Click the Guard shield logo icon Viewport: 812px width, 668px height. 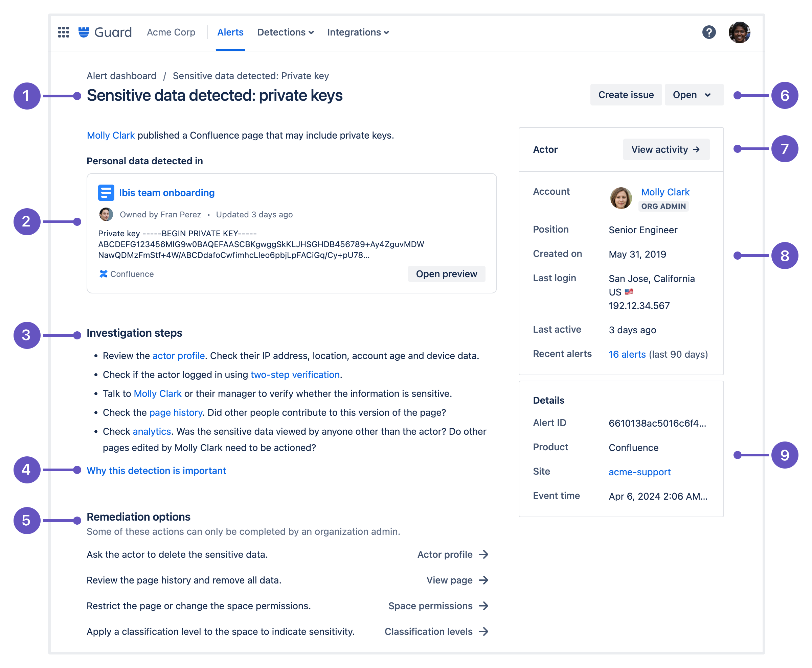(x=84, y=32)
